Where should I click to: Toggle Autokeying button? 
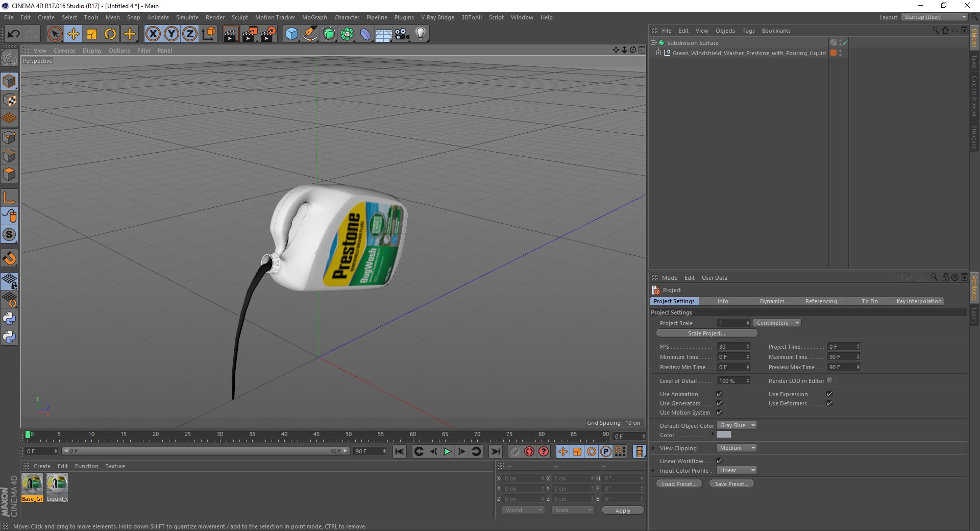(529, 451)
